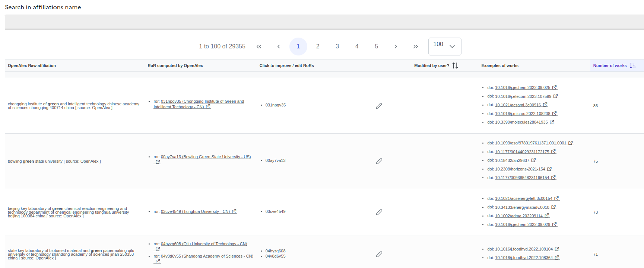Click edit pencil for Chongqing Institute row
644x268 pixels.
(379, 106)
